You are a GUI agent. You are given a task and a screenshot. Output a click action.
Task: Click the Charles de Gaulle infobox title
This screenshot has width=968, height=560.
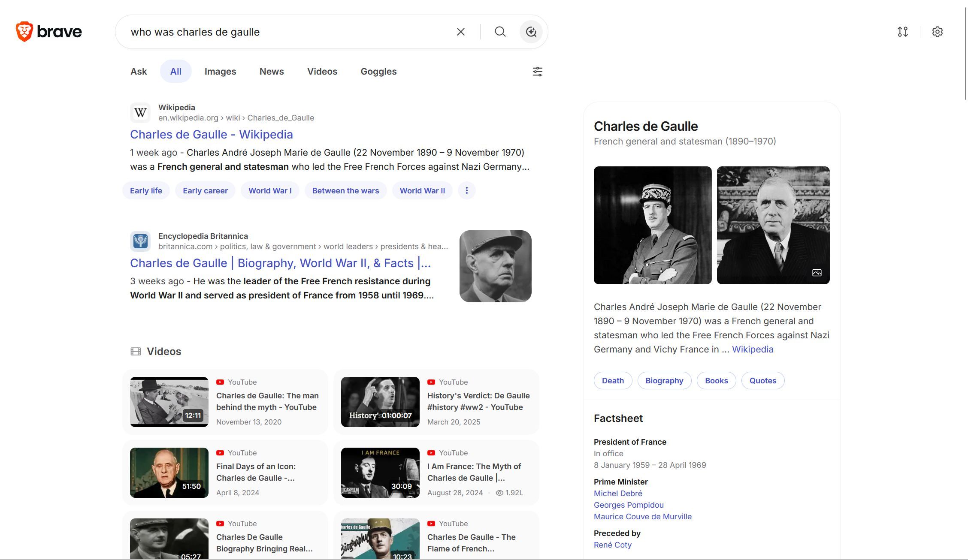[x=646, y=126]
